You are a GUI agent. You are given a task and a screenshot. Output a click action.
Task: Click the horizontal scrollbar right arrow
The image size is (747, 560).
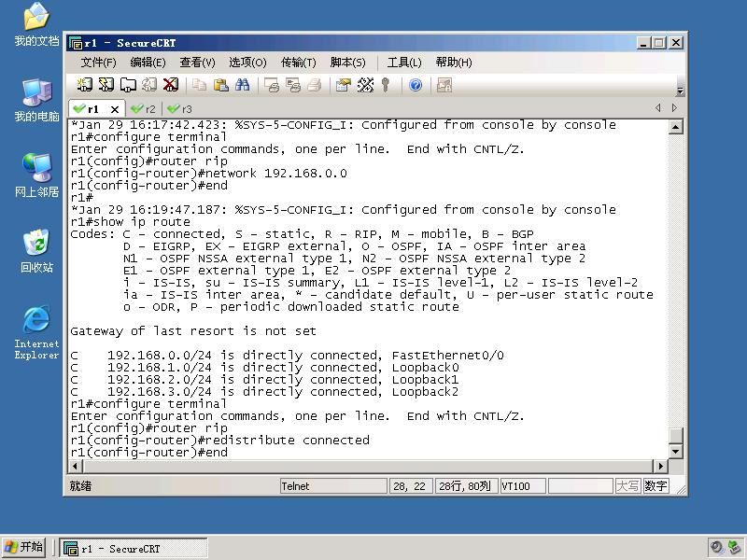tap(660, 466)
